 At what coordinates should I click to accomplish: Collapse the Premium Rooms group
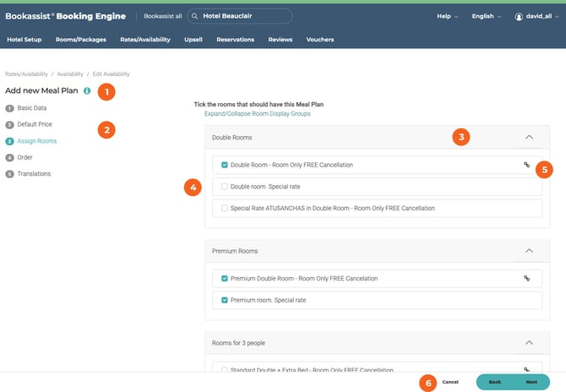pos(529,251)
